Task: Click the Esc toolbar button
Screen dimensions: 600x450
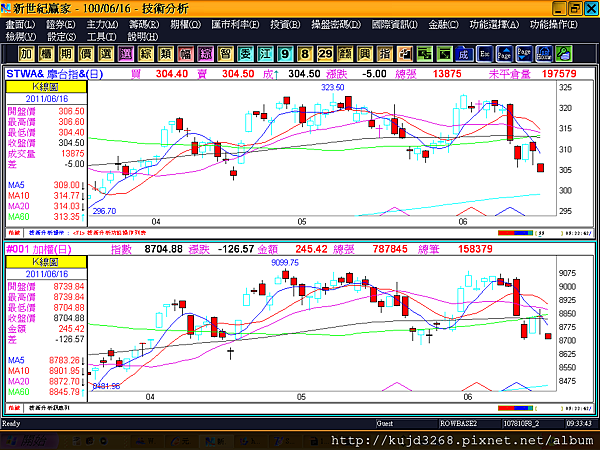Action: 484,54
